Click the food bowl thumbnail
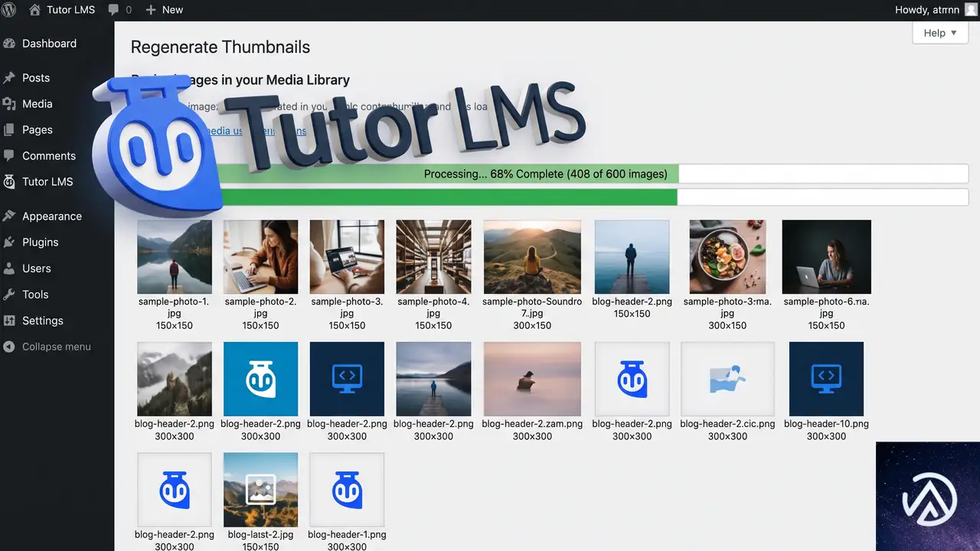 pos(727,257)
